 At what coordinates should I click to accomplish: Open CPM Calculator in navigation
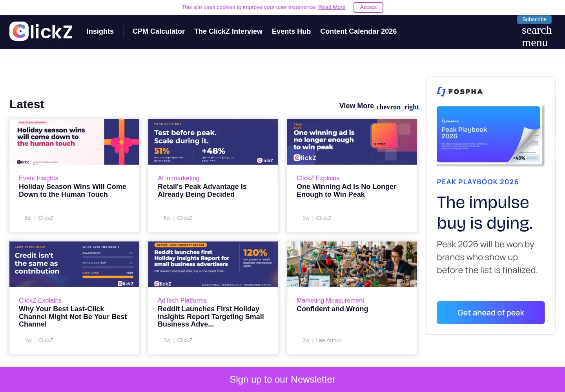click(159, 31)
